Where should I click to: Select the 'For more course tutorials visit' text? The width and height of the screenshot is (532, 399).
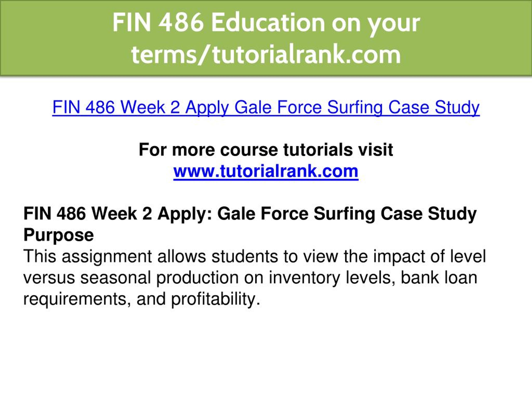(x=266, y=150)
